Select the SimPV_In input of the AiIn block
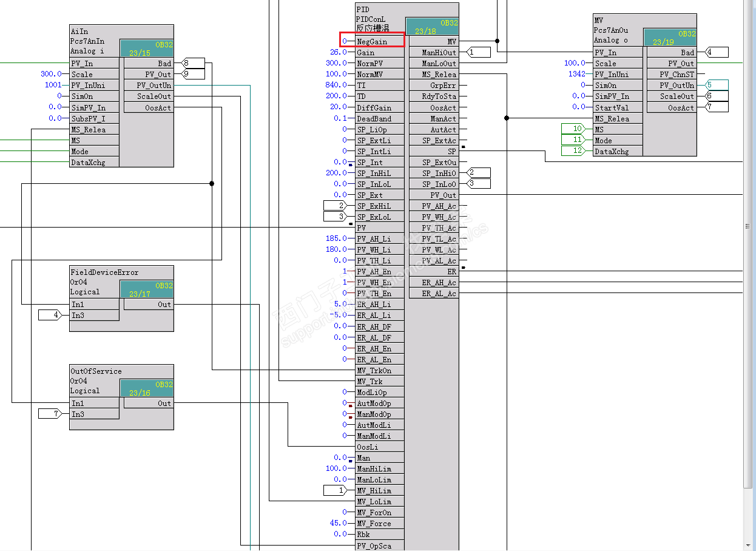Image resolution: width=756 pixels, height=551 pixels. [x=94, y=107]
